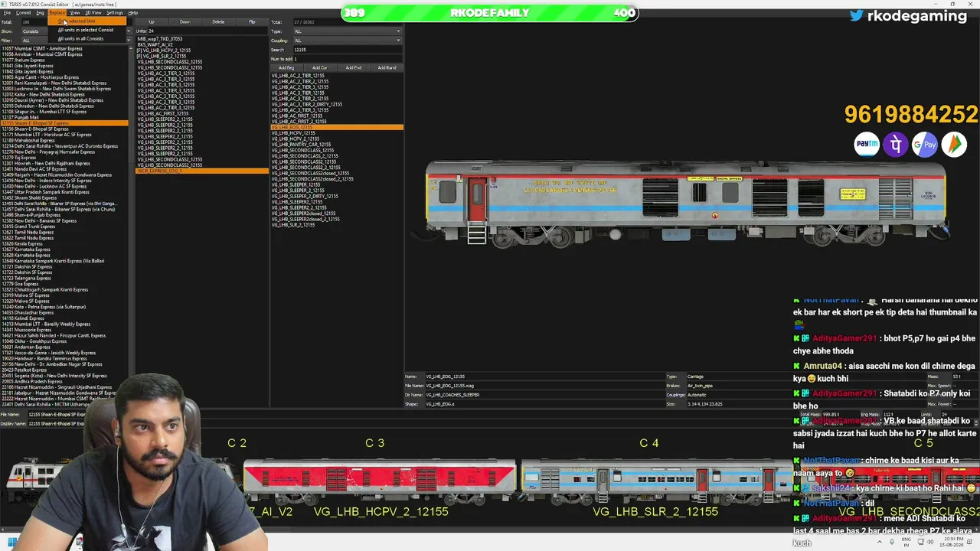Image resolution: width=980 pixels, height=551 pixels.
Task: Click the taskbar clock showing date
Action: [953, 543]
